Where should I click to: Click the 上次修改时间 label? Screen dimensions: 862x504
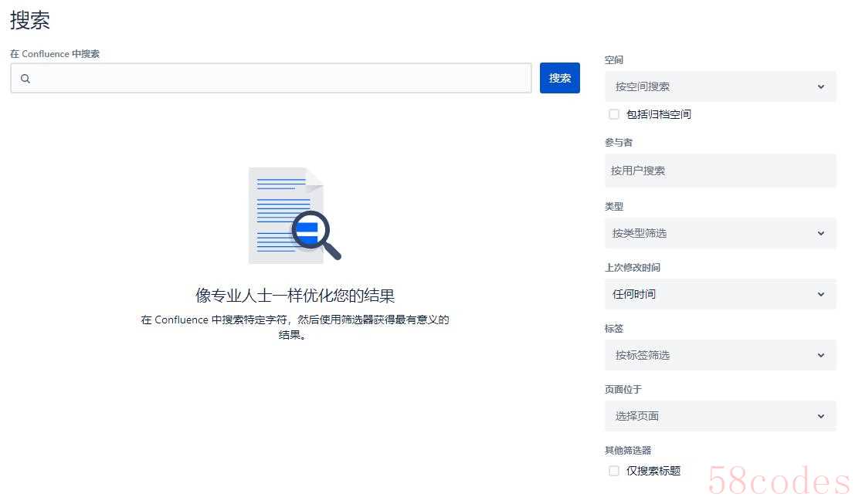coord(632,268)
